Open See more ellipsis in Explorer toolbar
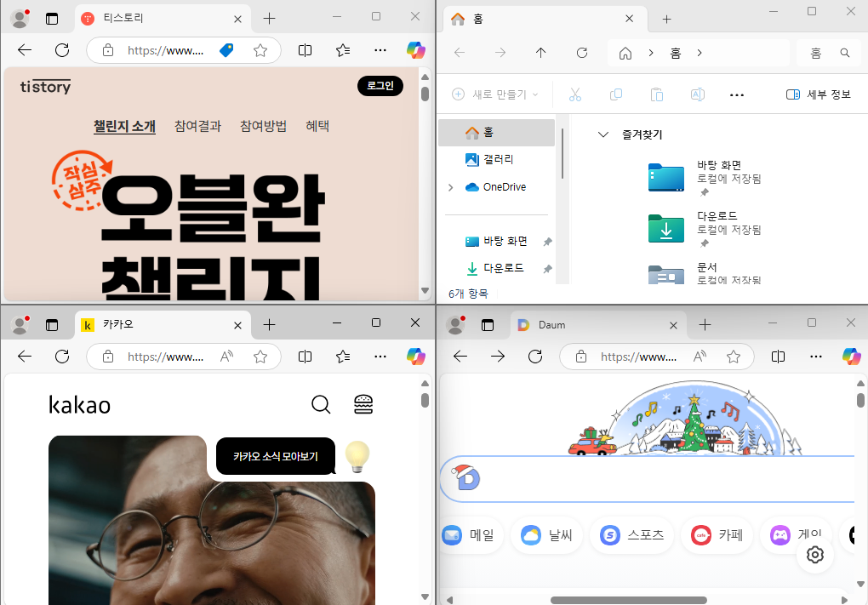The height and width of the screenshot is (605, 868). click(x=737, y=95)
